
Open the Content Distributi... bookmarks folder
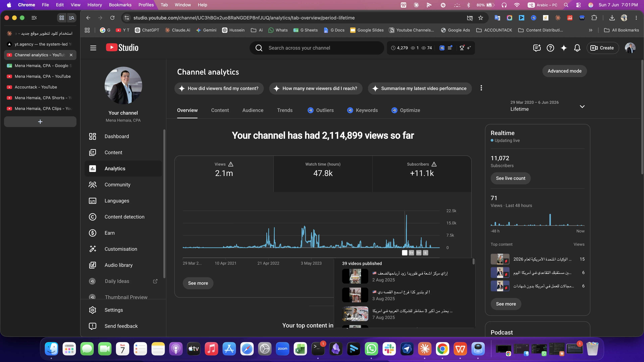coord(541,30)
